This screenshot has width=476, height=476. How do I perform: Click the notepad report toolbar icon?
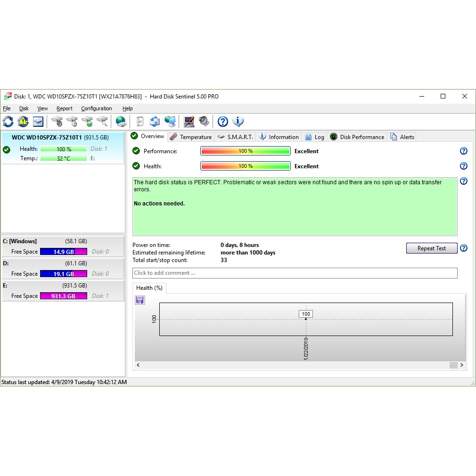pyautogui.click(x=140, y=122)
